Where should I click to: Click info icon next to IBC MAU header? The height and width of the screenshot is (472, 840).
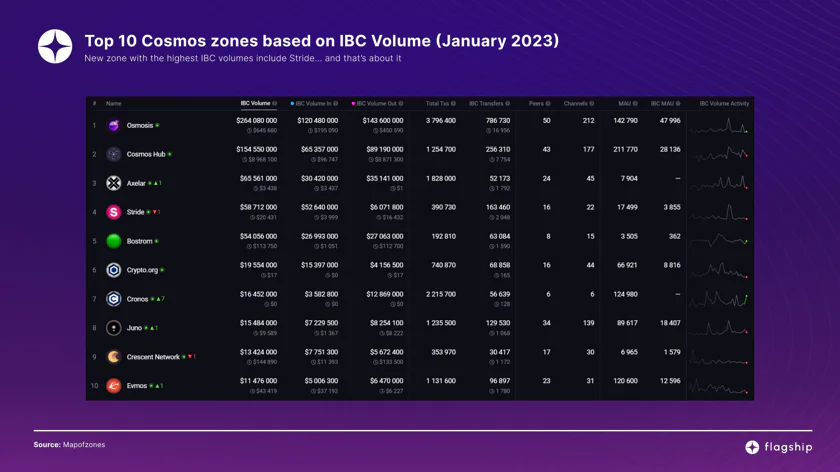pyautogui.click(x=678, y=103)
